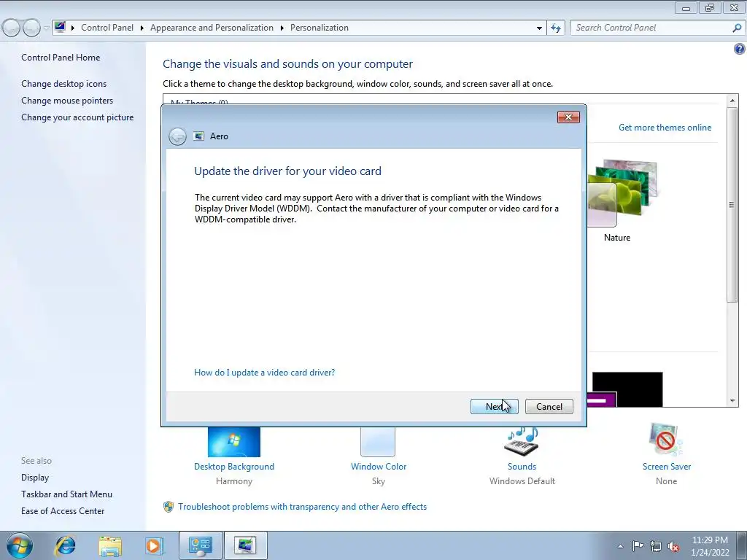Expand arrow after Control Panel breadcrumb
Screen dimensions: 747x560
142,28
